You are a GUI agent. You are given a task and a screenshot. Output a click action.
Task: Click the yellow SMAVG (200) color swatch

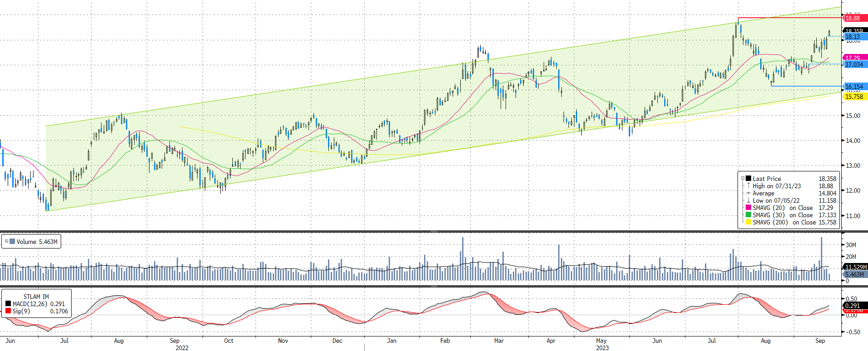[x=748, y=222]
